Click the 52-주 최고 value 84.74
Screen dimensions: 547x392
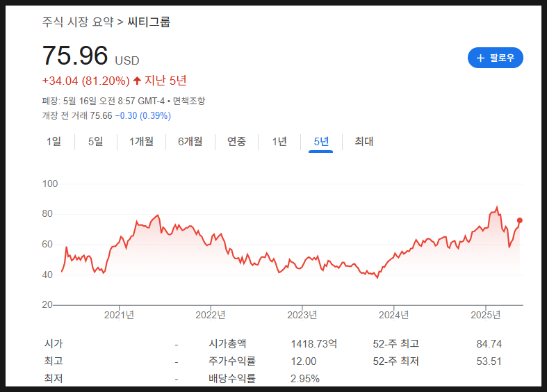coord(489,344)
